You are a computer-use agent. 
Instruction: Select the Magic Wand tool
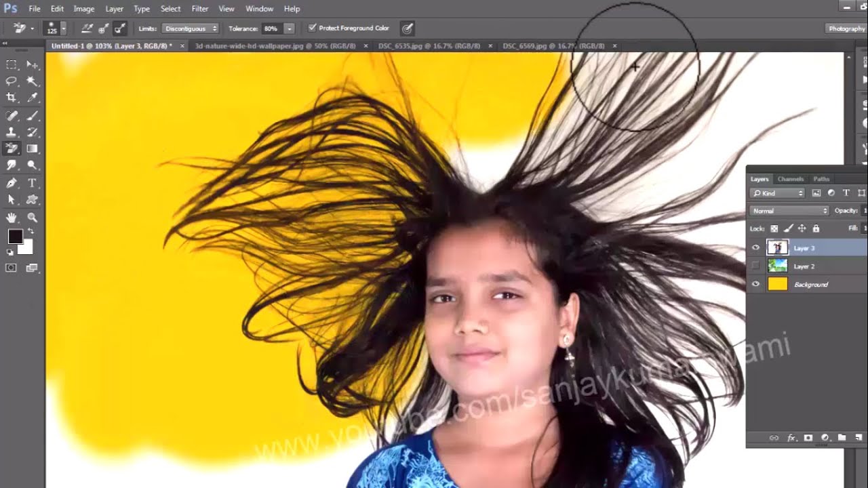coord(32,81)
